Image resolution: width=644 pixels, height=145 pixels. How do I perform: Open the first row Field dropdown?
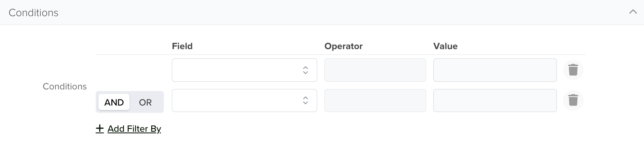pos(245,70)
